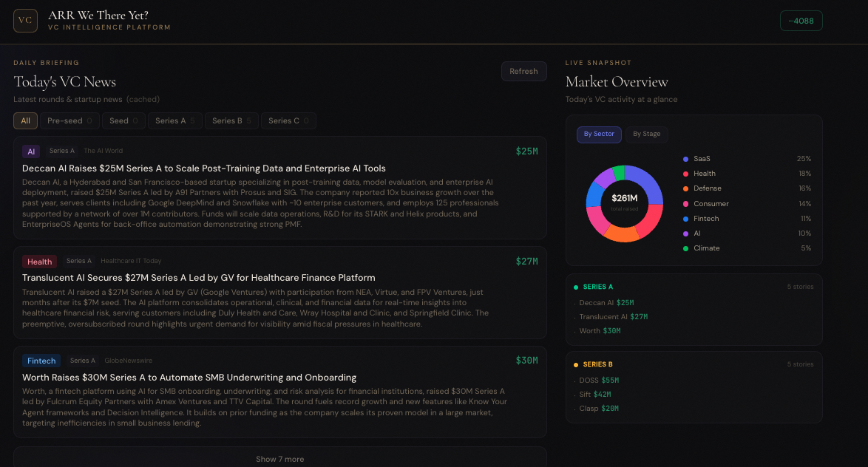The image size is (868, 467).
Task: Click the -4088 token counter badge
Action: click(801, 20)
